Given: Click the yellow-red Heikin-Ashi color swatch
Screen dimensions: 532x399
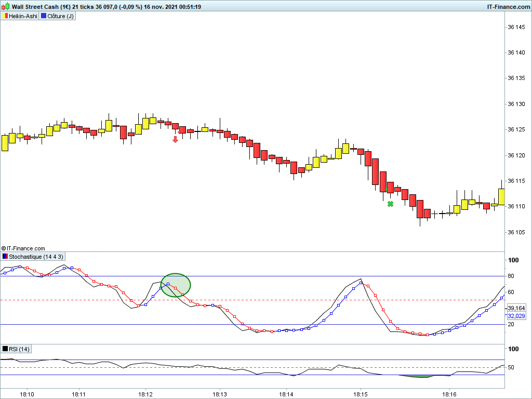Looking at the screenshot, I should pyautogui.click(x=5, y=16).
